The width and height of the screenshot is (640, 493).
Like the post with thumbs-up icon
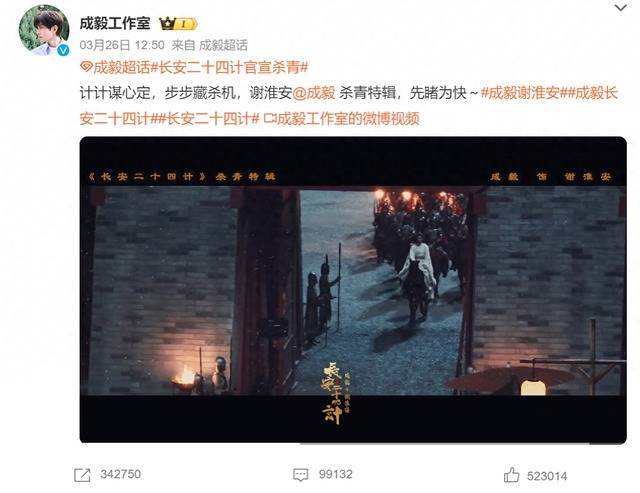pos(511,475)
